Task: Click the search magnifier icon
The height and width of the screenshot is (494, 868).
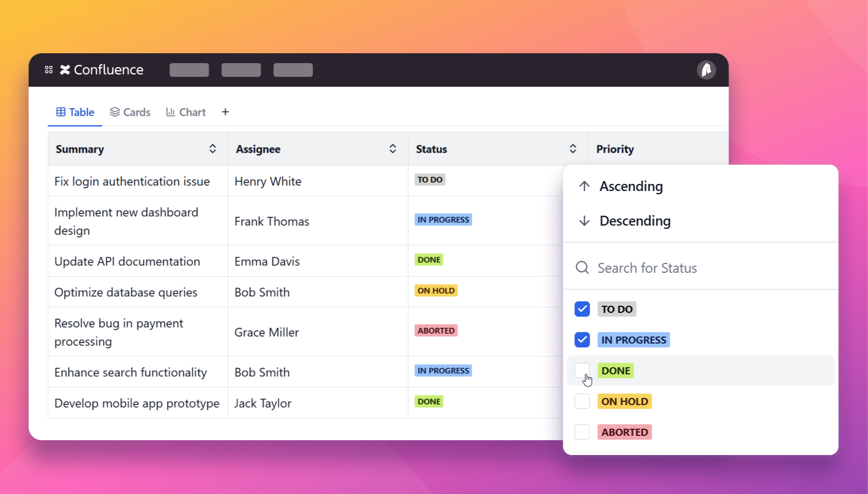Action: coord(582,267)
